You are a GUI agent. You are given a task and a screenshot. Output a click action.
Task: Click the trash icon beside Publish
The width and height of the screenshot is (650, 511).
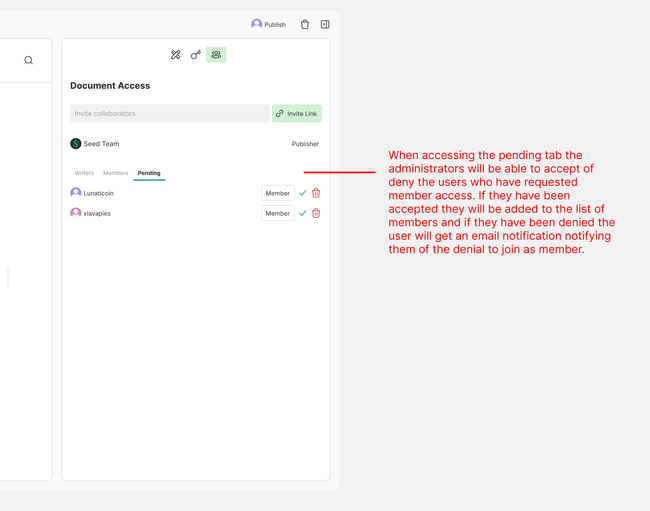coord(305,24)
